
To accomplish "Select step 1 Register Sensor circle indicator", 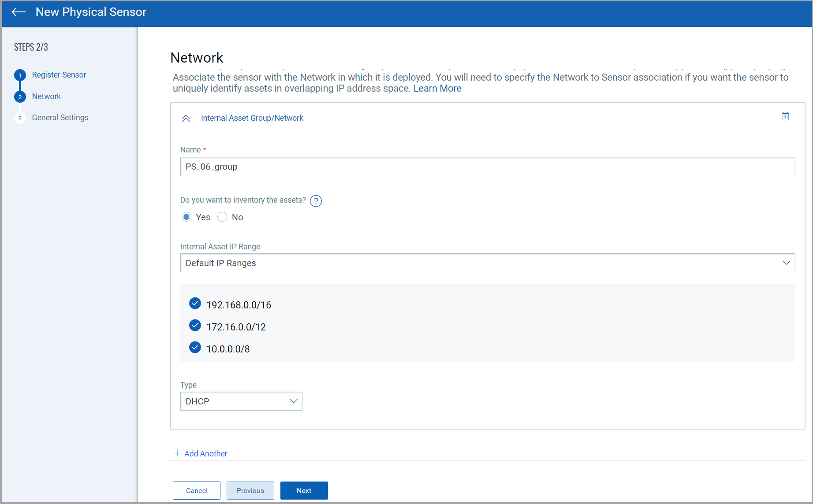I will 20,75.
